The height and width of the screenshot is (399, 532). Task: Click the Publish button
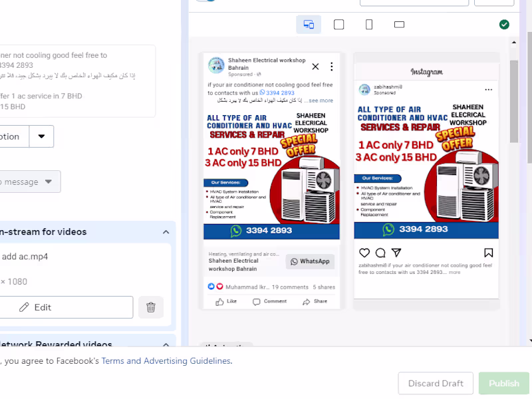pos(504,384)
